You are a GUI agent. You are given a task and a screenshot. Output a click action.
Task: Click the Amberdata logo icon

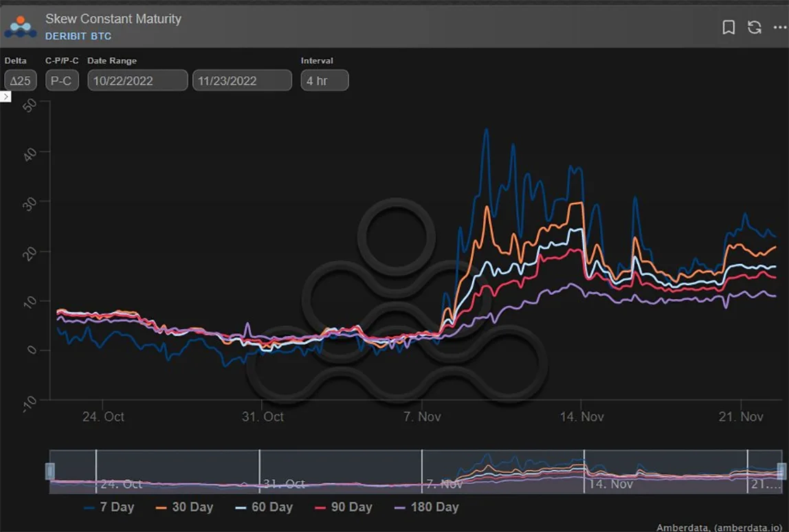[x=20, y=27]
